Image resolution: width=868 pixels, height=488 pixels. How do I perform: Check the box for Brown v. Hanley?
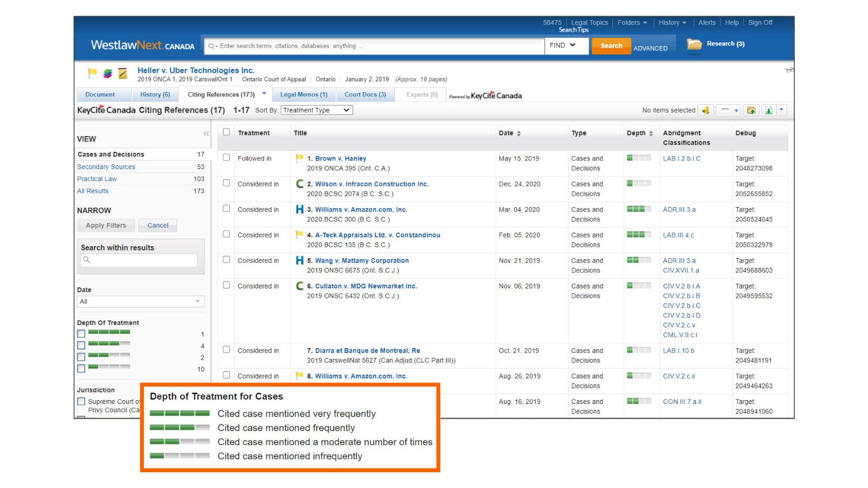226,157
